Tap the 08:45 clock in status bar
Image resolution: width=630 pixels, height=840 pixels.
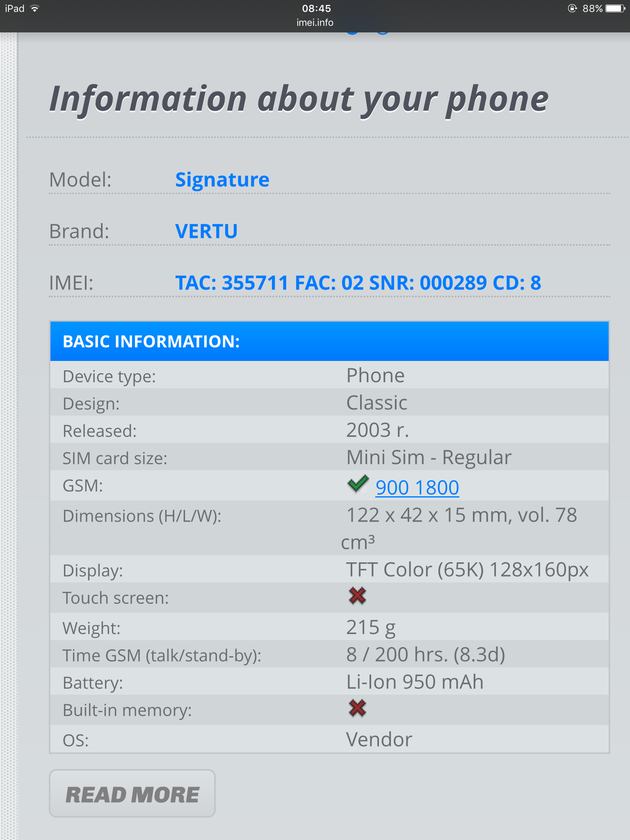[316, 9]
